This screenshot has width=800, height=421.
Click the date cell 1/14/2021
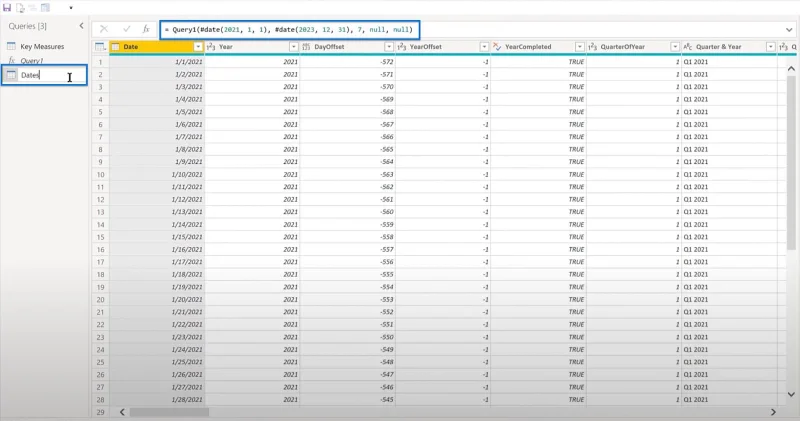[157, 225]
